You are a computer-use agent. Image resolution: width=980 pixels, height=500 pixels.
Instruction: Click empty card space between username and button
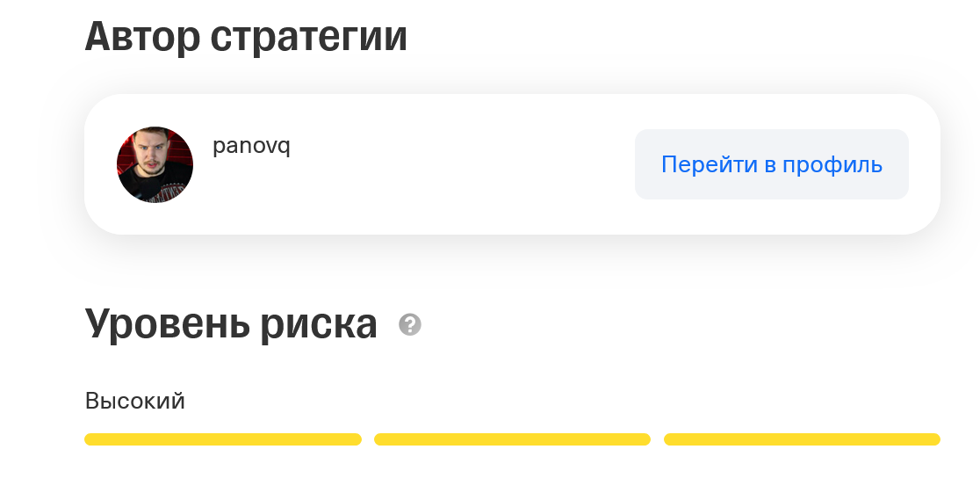pyautogui.click(x=457, y=165)
